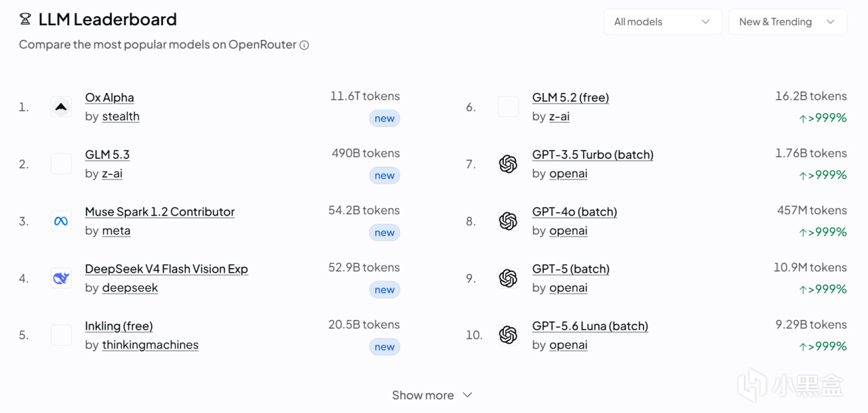Image resolution: width=868 pixels, height=413 pixels.
Task: Open DeepSeek V4 Flash Vision Exp link
Action: point(166,269)
